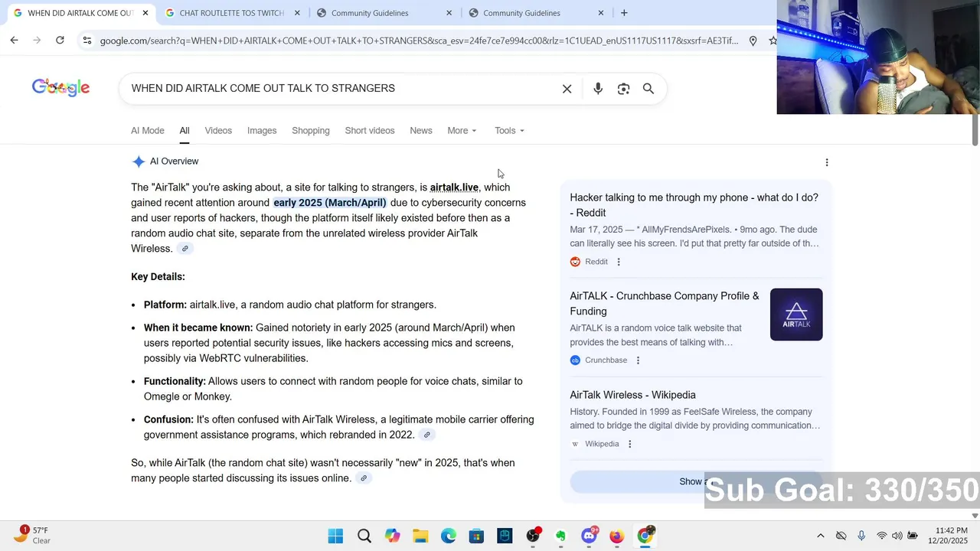Image resolution: width=980 pixels, height=551 pixels.
Task: Open source link chip after issues online
Action: coord(364,478)
